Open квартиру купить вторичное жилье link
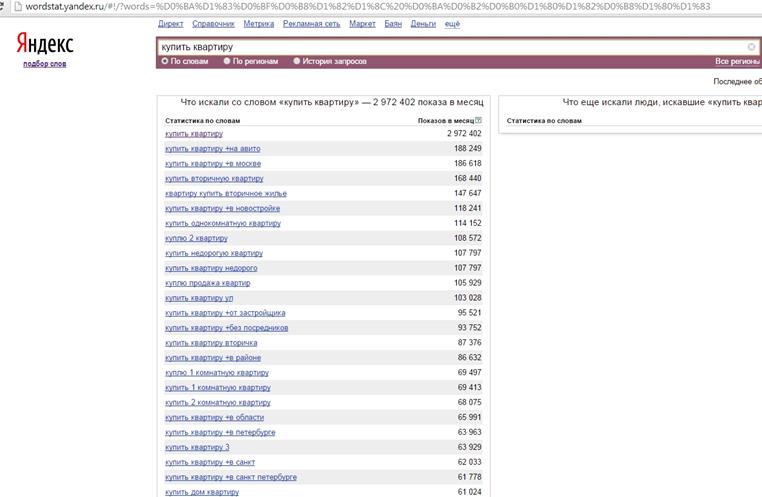762x497 pixels. click(226, 193)
